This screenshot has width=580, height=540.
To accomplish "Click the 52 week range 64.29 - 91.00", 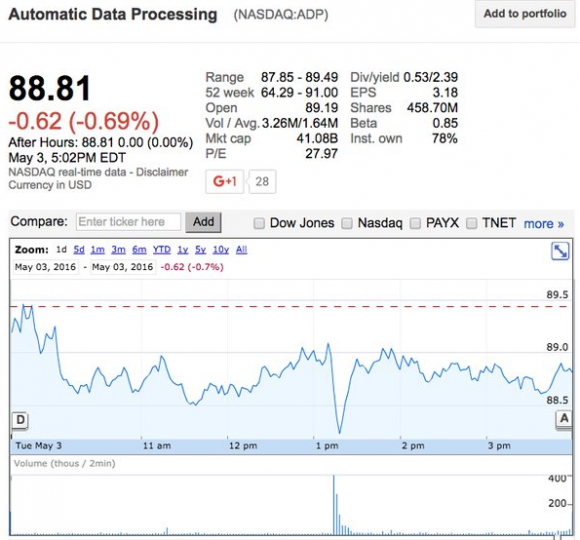I will (299, 92).
